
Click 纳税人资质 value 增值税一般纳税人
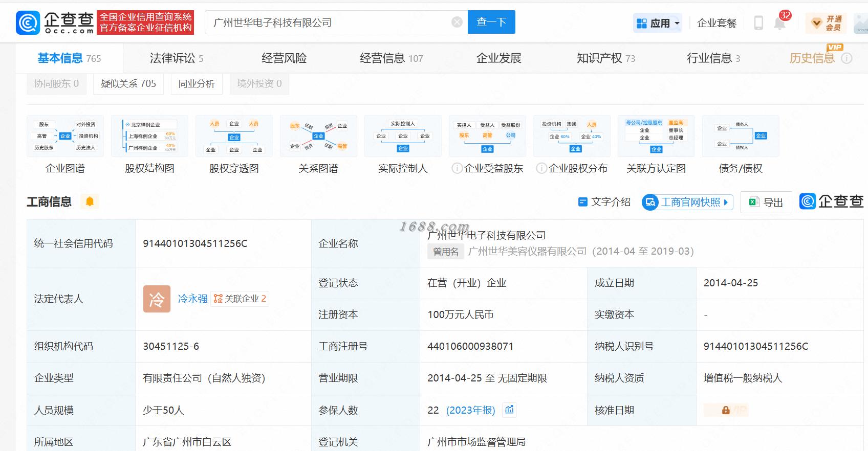(743, 378)
